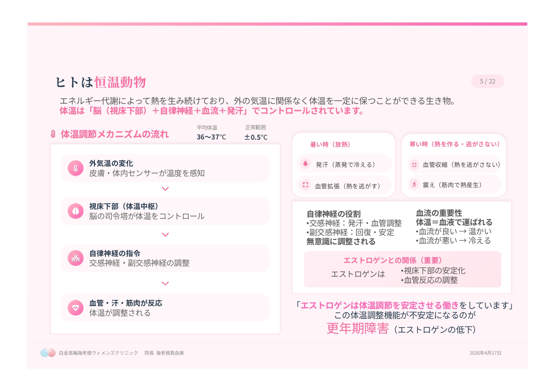Click the 血流の重要性 heading
Image resolution: width=555 pixels, height=392 pixels.
(439, 213)
